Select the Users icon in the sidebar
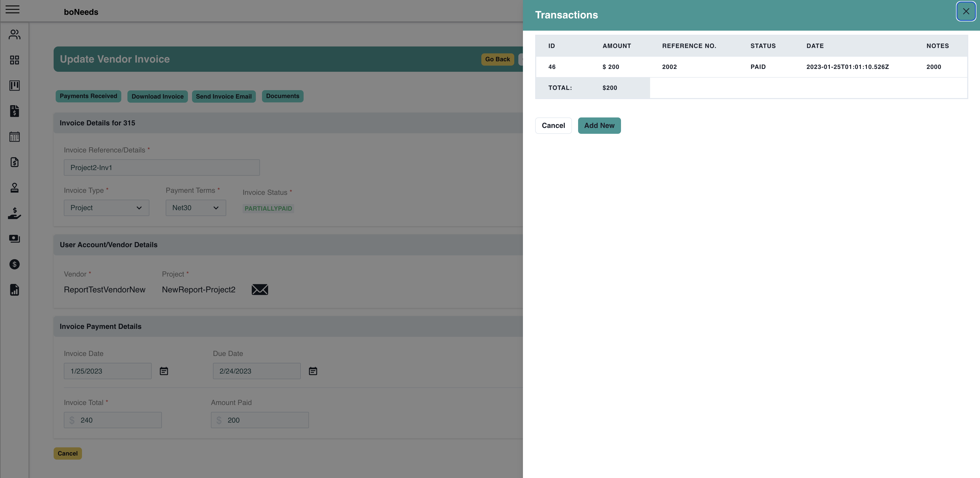Screen dimensions: 980x478 point(14,34)
